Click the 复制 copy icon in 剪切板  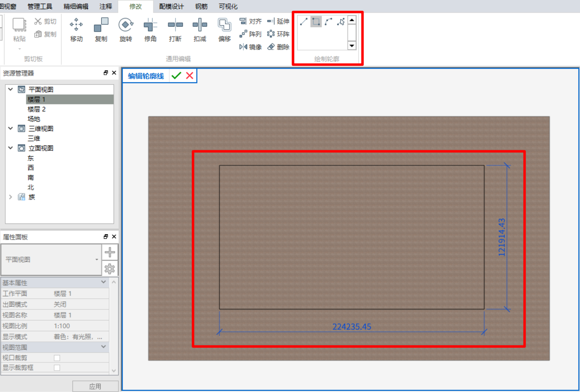coord(38,34)
